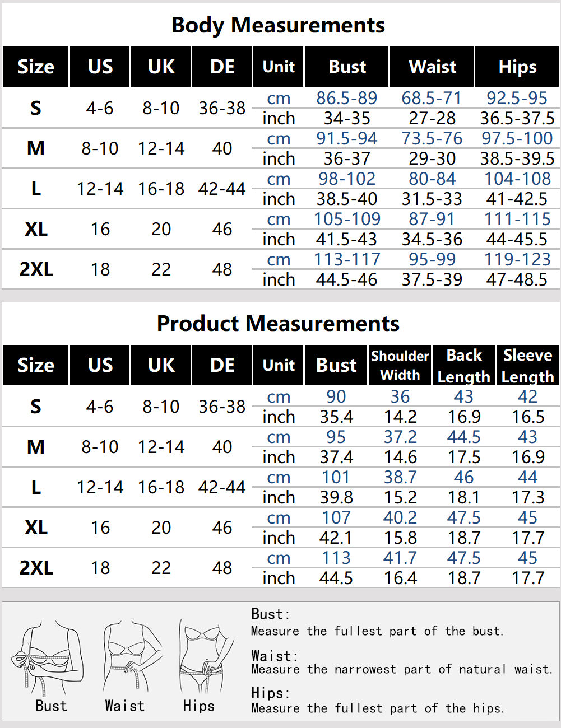Image resolution: width=561 pixels, height=728 pixels.
Task: Click the Body Measurements title
Action: (278, 25)
